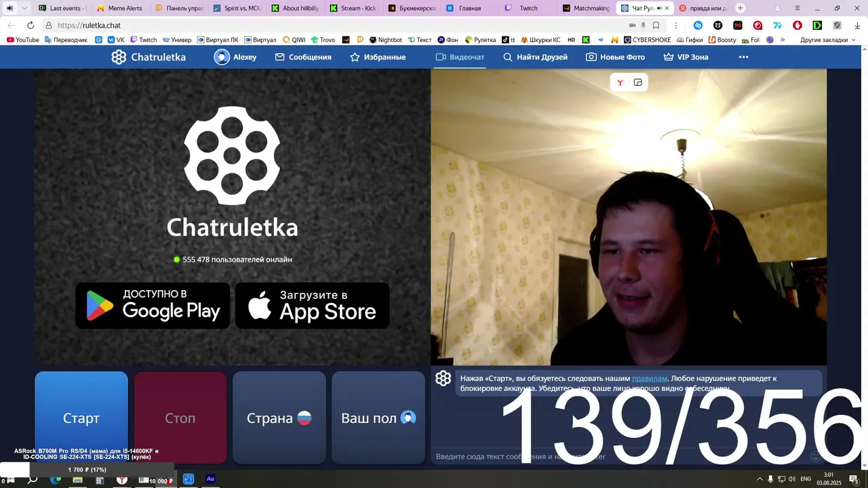
Task: Click the microphone permission icon in address bar
Action: pos(643,25)
